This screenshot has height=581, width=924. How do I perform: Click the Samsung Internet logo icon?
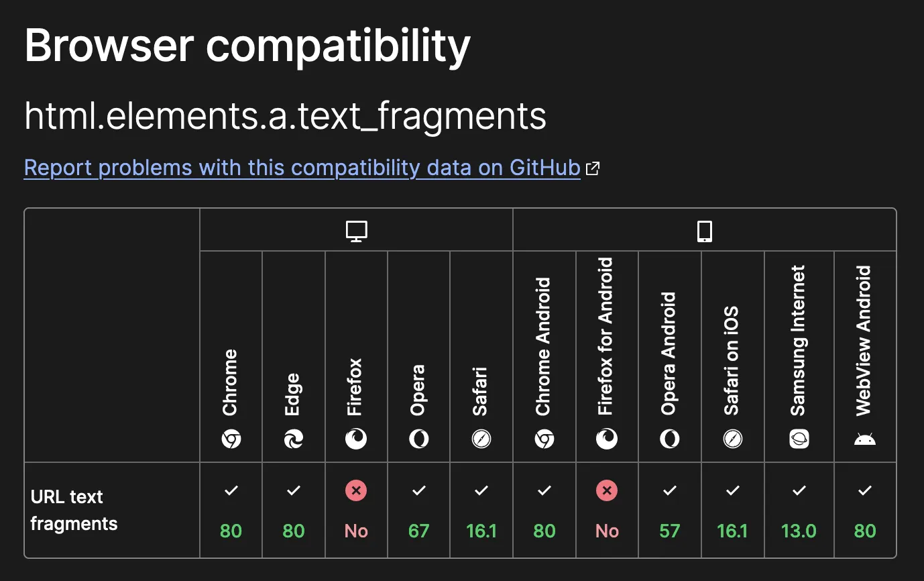pyautogui.click(x=799, y=439)
